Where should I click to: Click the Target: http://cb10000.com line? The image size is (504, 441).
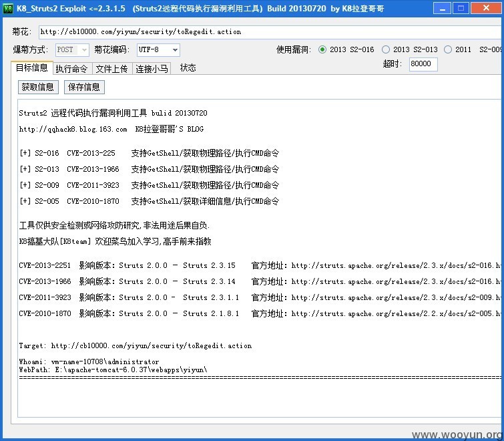(136, 346)
